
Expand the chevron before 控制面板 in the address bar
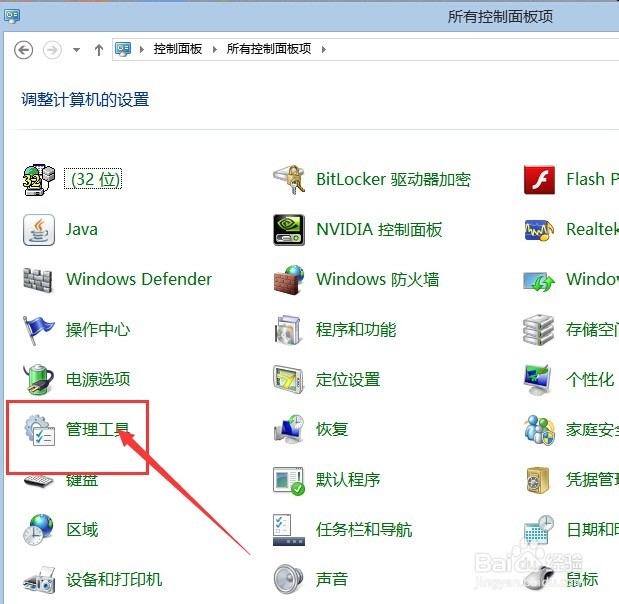point(142,49)
